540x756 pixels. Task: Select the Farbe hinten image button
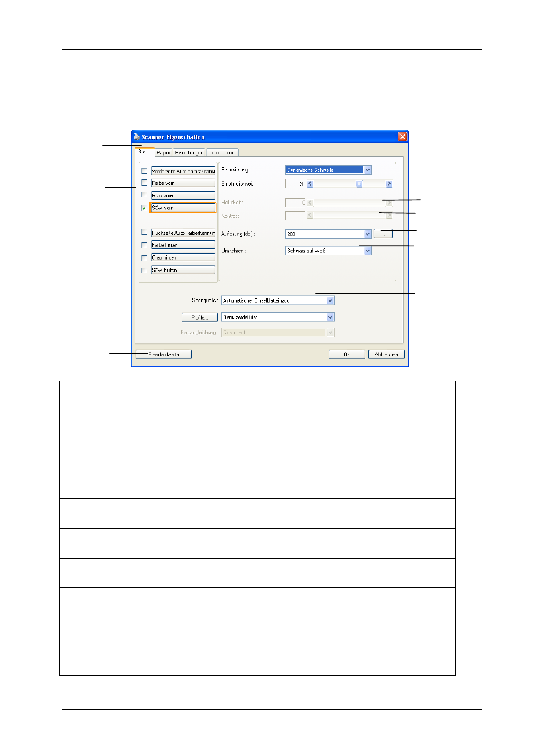tap(183, 245)
